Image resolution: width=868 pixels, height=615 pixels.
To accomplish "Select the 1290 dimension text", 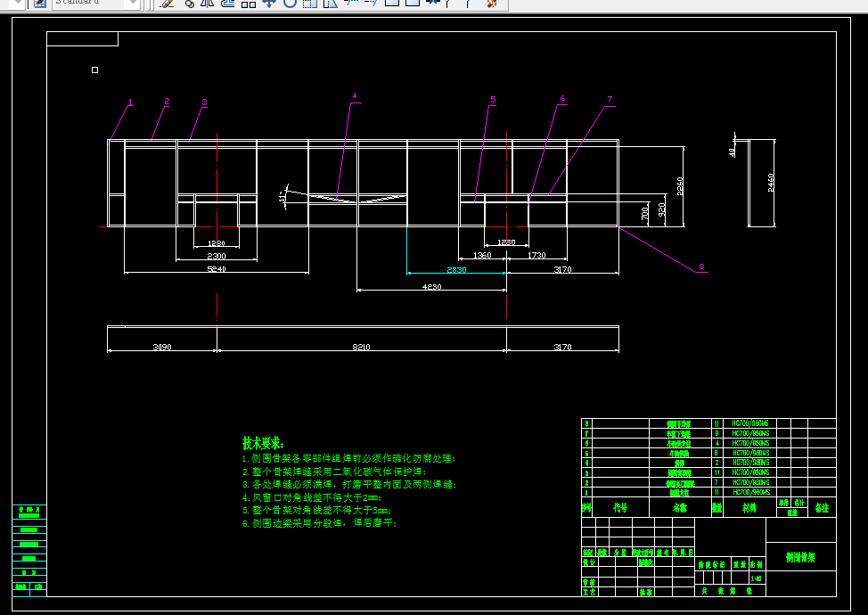I will click(x=217, y=243).
